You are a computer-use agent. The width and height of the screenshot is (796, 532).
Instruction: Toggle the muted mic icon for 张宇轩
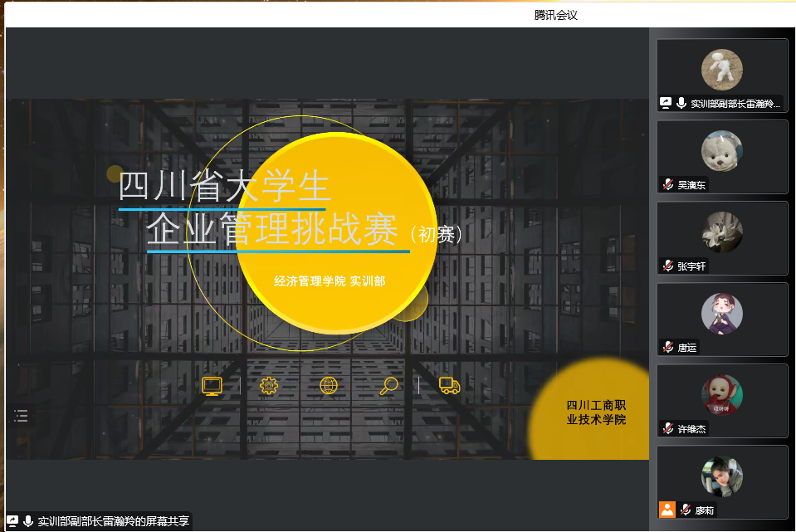pos(667,266)
